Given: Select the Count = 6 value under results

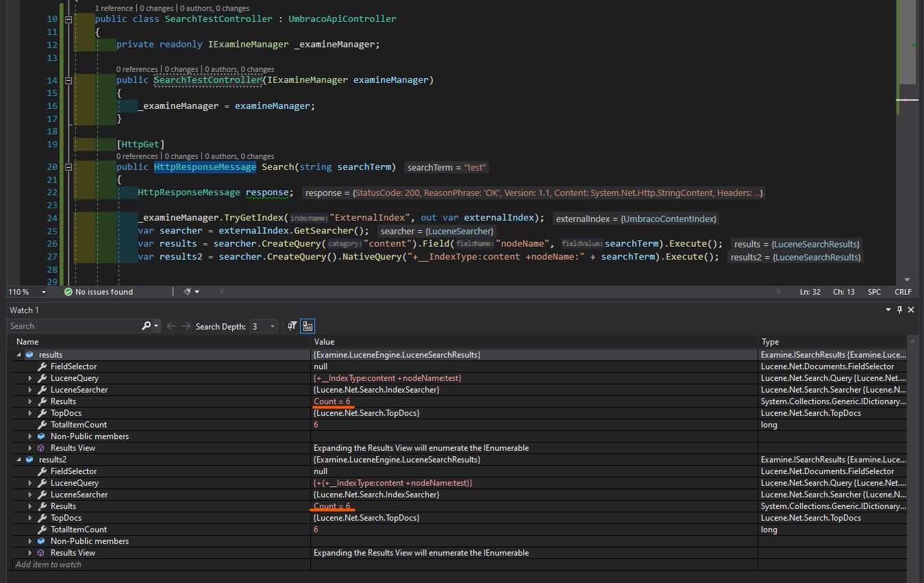Looking at the screenshot, I should click(332, 401).
